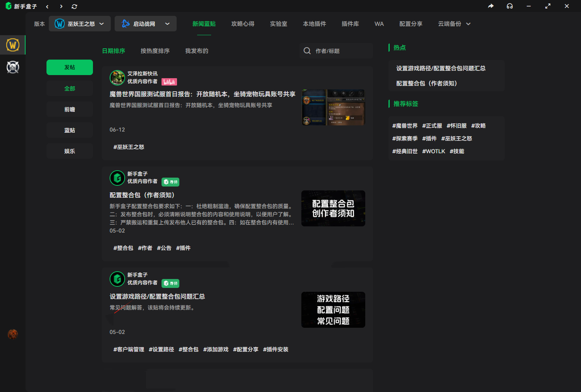Click the #公告 tag
This screenshot has height=392, width=581.
click(164, 248)
